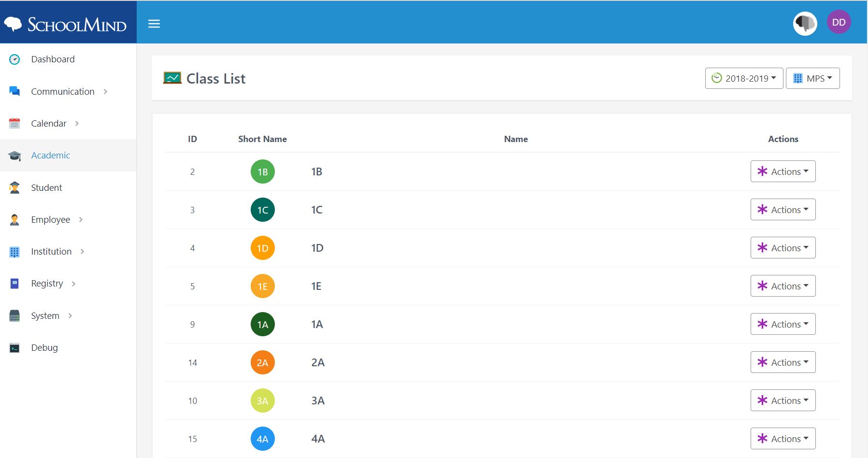Image resolution: width=868 pixels, height=458 pixels.
Task: Open the Registry menu item
Action: pos(68,284)
